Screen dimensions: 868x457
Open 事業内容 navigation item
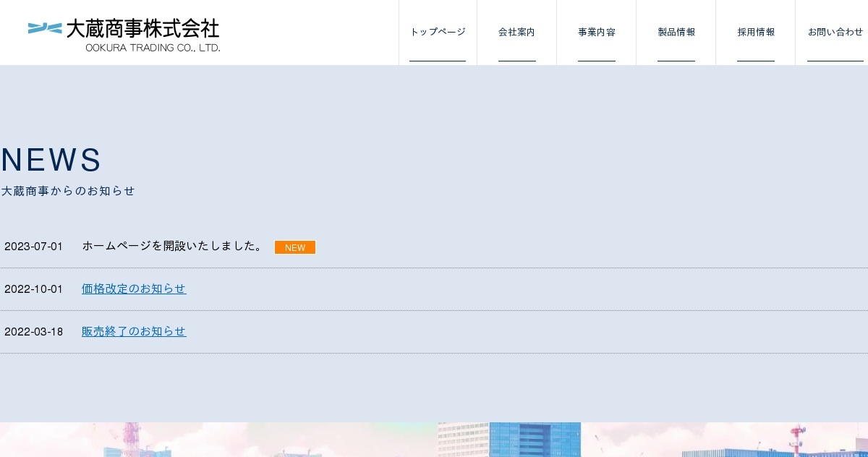pyautogui.click(x=597, y=32)
